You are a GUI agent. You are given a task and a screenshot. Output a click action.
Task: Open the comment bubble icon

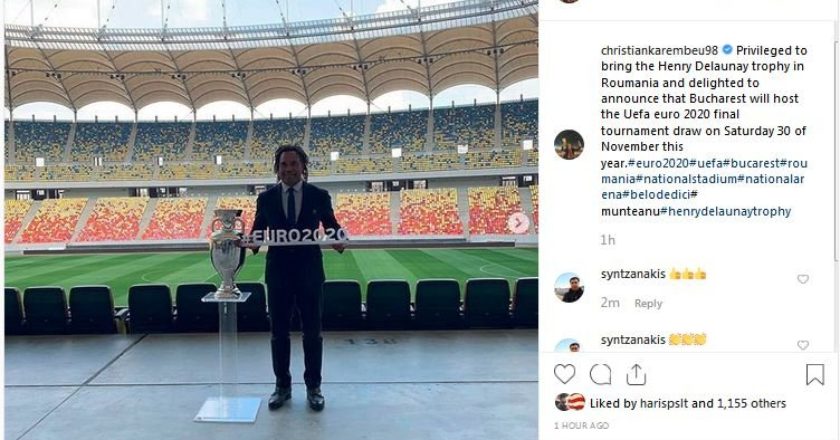pos(600,374)
